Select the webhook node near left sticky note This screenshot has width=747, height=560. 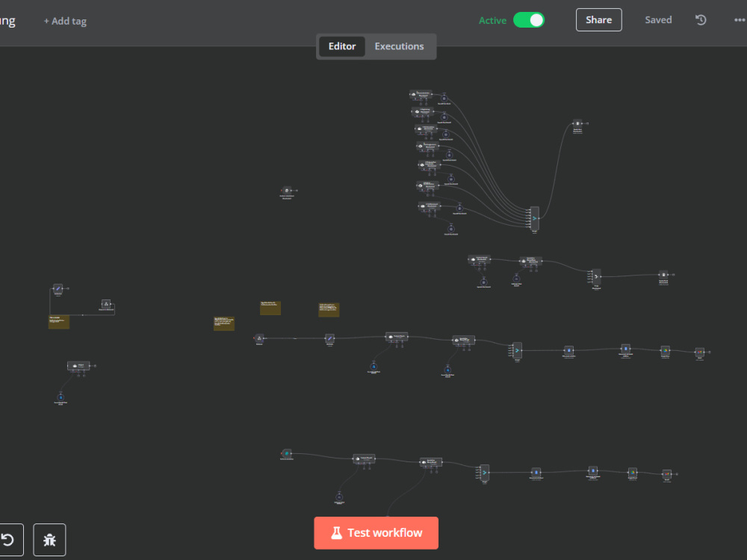[106, 304]
